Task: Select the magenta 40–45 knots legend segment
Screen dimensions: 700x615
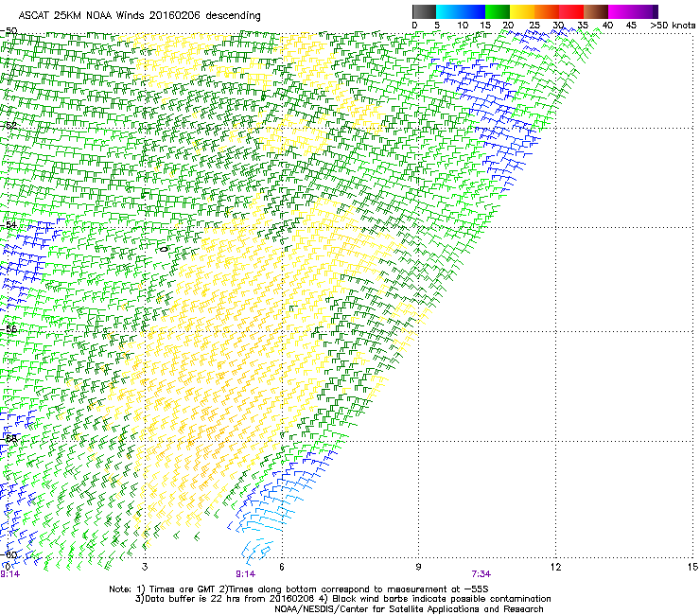Action: (621, 11)
